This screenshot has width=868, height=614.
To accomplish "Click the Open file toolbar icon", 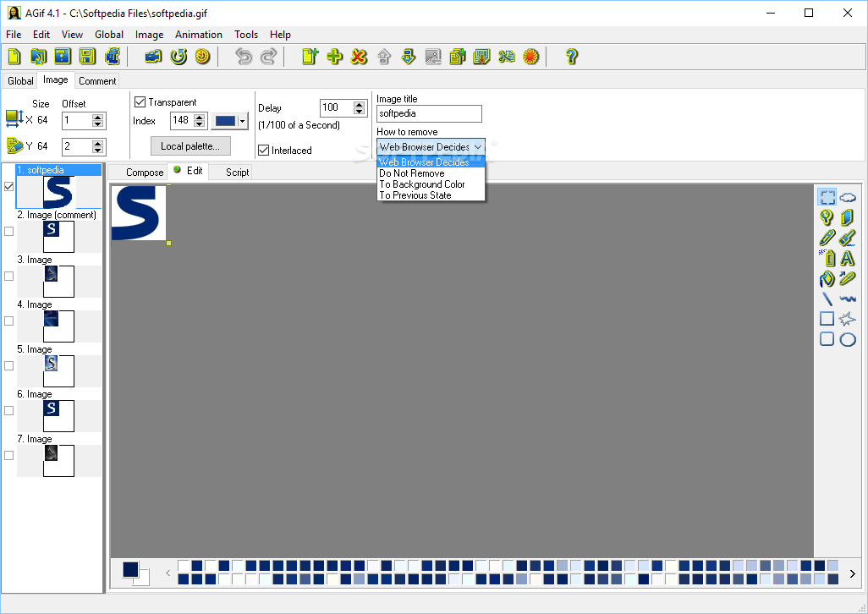I will click(x=38, y=57).
